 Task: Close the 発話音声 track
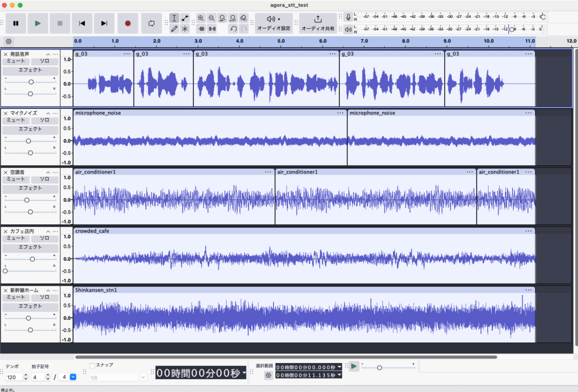(6, 54)
